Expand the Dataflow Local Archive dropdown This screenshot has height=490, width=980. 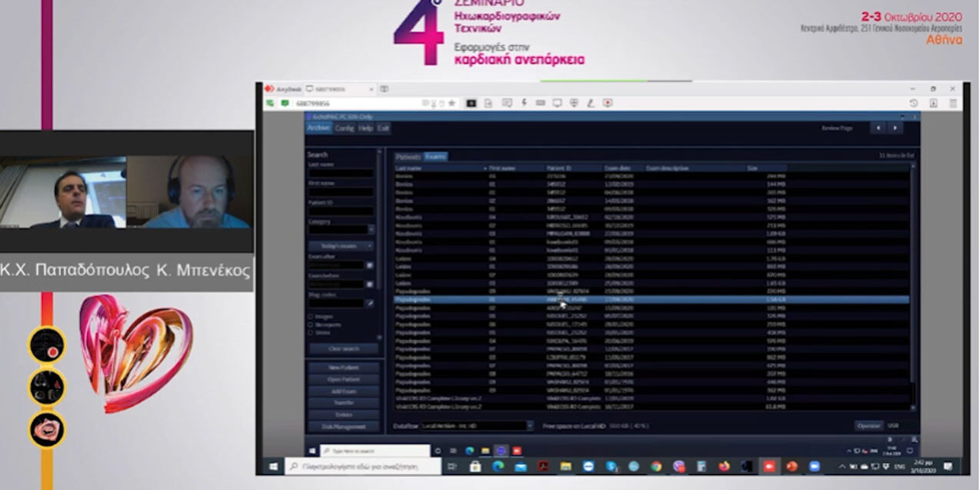(529, 425)
